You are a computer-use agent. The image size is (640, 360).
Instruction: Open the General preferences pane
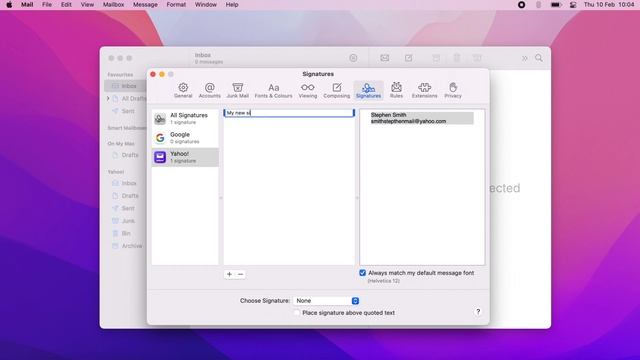pos(183,90)
